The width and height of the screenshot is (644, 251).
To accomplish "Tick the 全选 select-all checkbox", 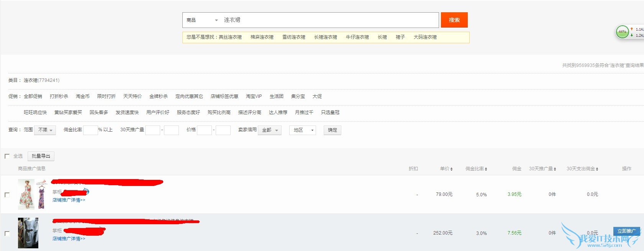I will [x=7, y=156].
